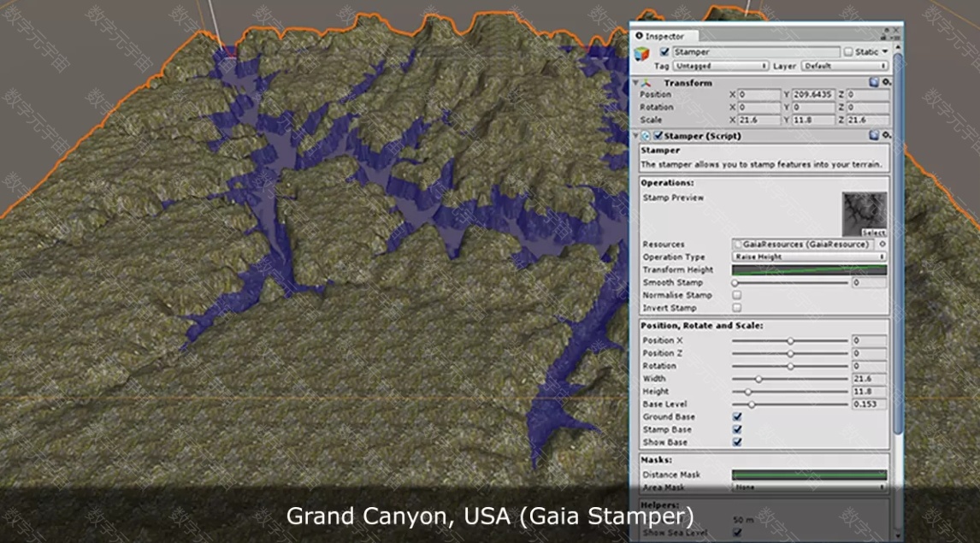Image resolution: width=980 pixels, height=543 pixels.
Task: Open the Static flags dropdown arrow
Action: click(885, 52)
